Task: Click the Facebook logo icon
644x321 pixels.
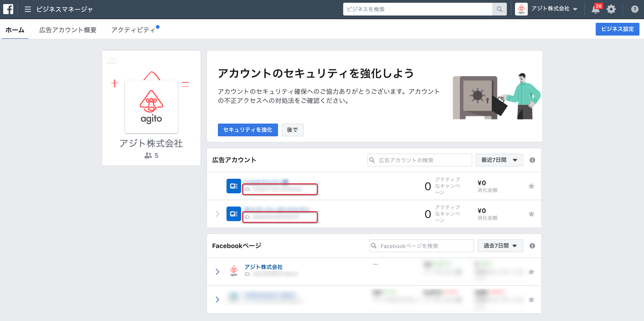Action: tap(8, 9)
